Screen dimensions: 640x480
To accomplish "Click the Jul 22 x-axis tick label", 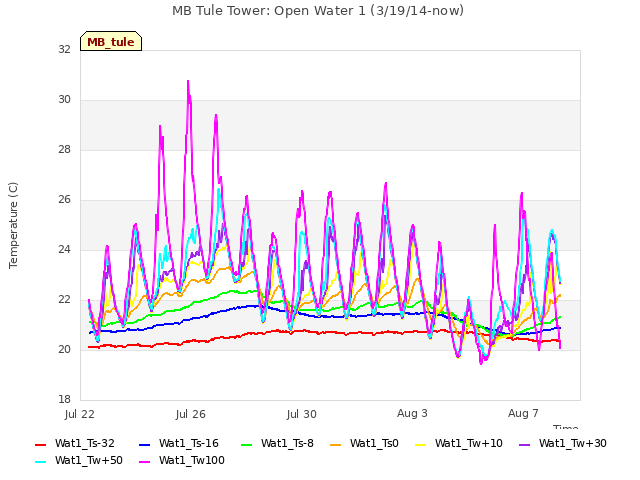I will [80, 414].
